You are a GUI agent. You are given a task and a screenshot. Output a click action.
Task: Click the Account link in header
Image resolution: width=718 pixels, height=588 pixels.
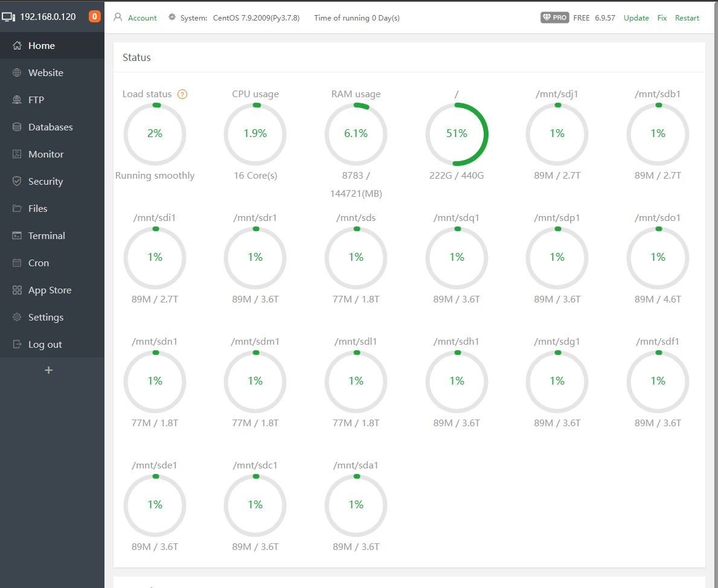[142, 18]
